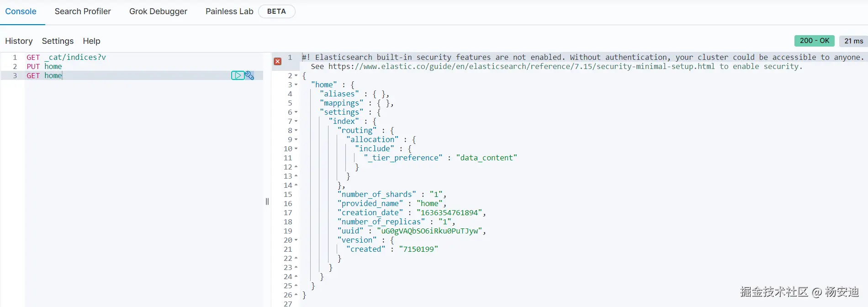The width and height of the screenshot is (868, 307).
Task: Collapse the "version" object at line 20
Action: point(296,240)
